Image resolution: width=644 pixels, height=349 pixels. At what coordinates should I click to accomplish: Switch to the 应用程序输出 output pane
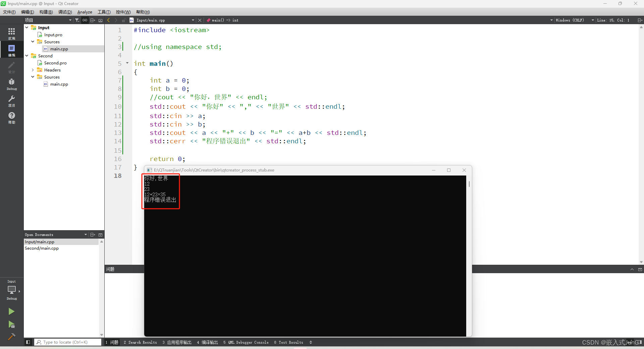(x=177, y=342)
